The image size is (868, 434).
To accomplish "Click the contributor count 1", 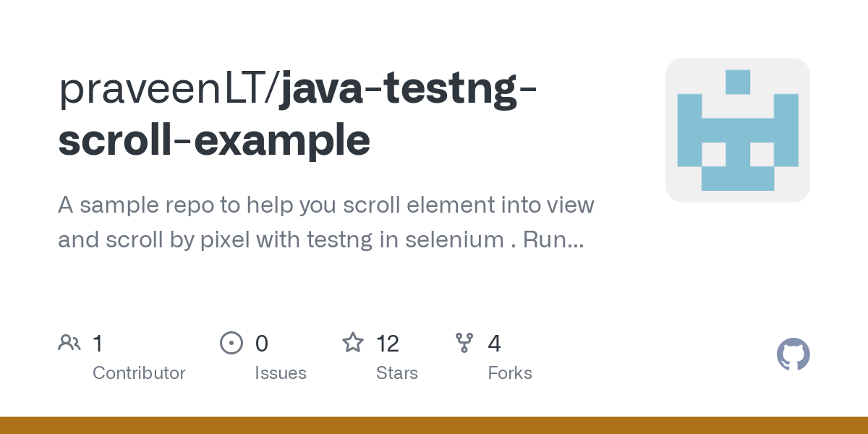I will 98,343.
